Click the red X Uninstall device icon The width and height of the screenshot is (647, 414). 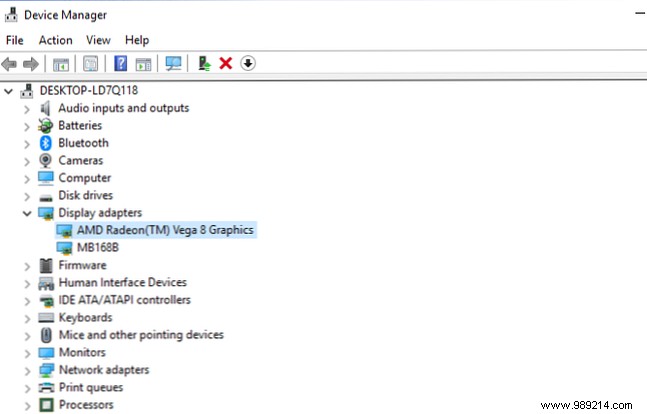226,64
